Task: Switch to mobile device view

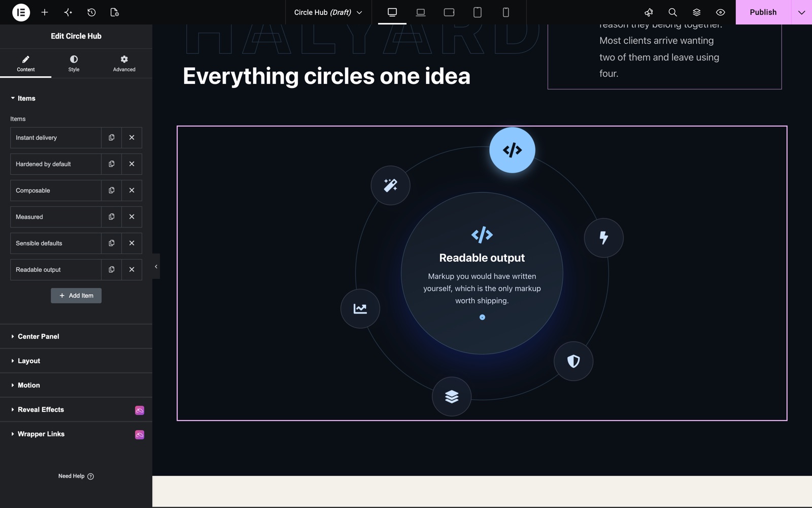Action: pyautogui.click(x=506, y=12)
